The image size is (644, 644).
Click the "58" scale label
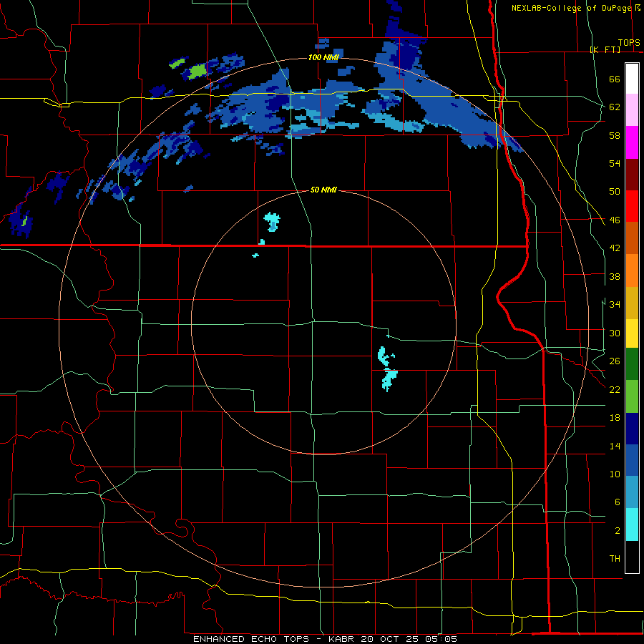click(x=615, y=135)
